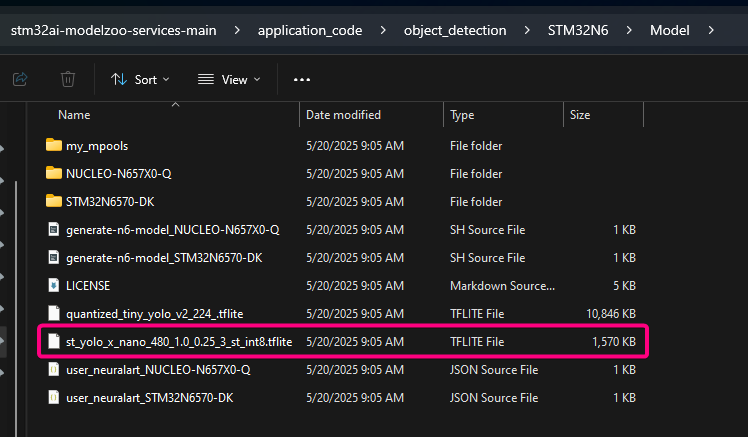Image resolution: width=748 pixels, height=437 pixels.
Task: Open the See more ellipsis menu
Action: 302,79
